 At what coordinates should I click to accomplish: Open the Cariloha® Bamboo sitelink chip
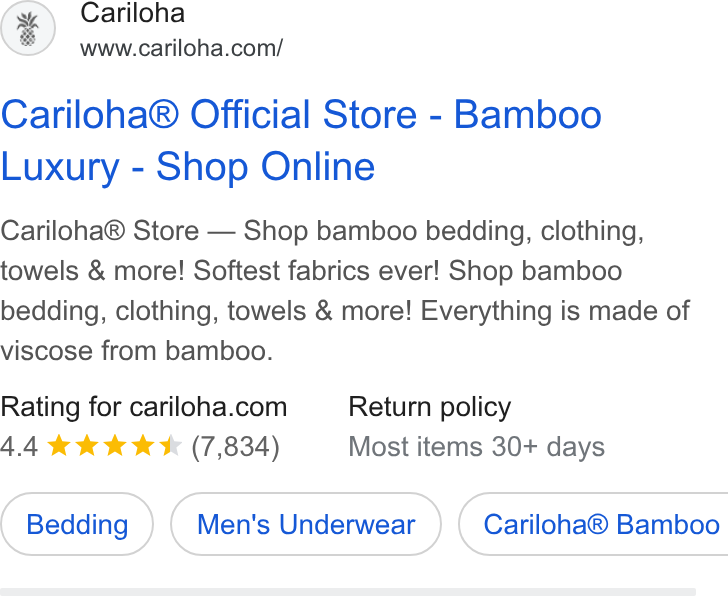pyautogui.click(x=593, y=525)
